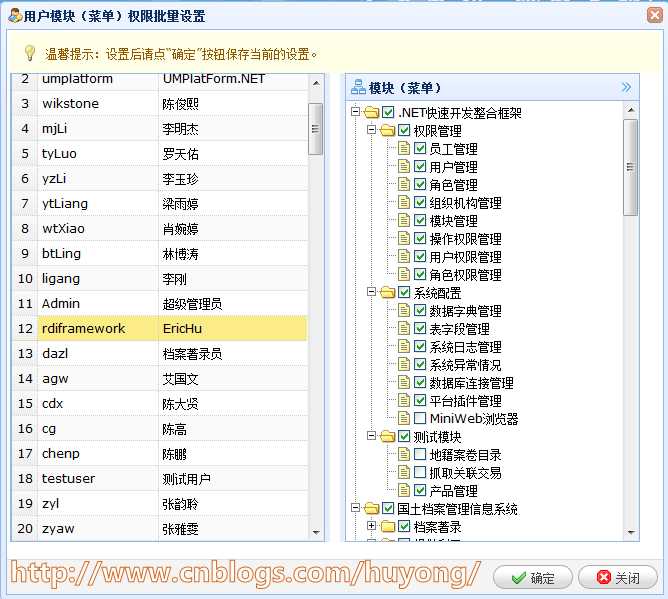Click the document icon beside 模块管理
Viewport: 668px width, 599px height.
pos(404,220)
